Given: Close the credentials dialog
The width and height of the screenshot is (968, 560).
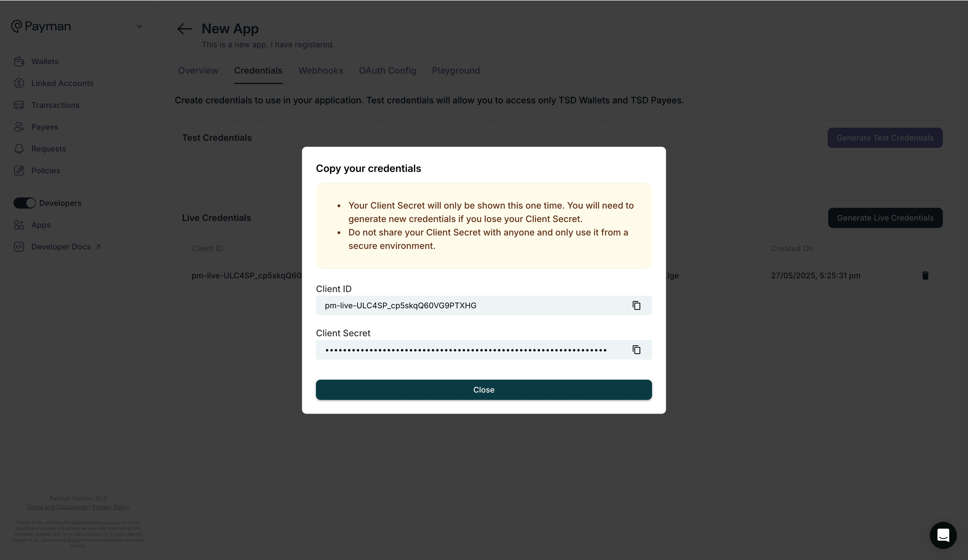Looking at the screenshot, I should coord(484,389).
